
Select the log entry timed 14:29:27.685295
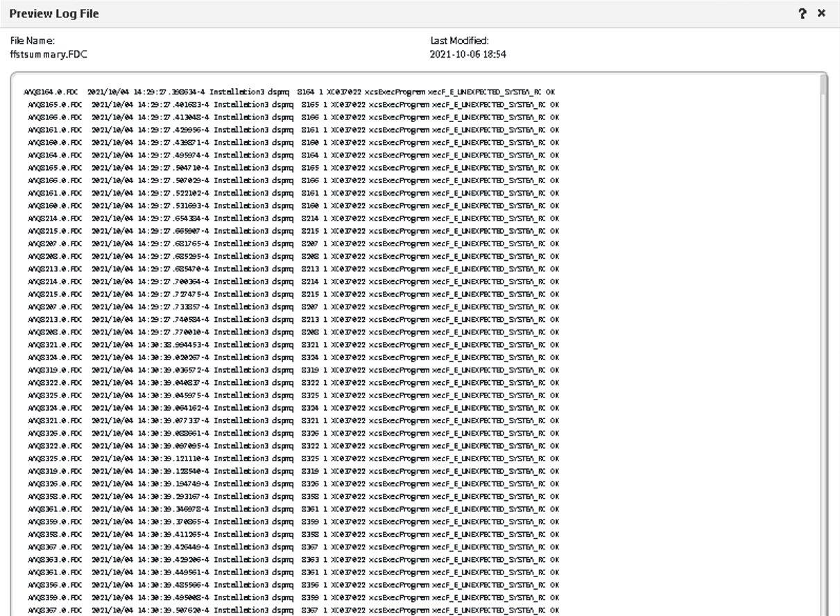coord(292,256)
